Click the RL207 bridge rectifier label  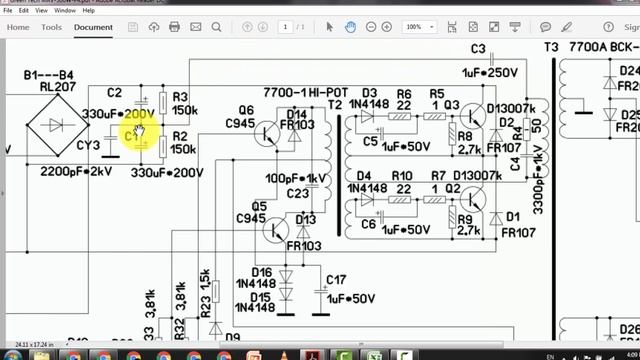pos(58,87)
